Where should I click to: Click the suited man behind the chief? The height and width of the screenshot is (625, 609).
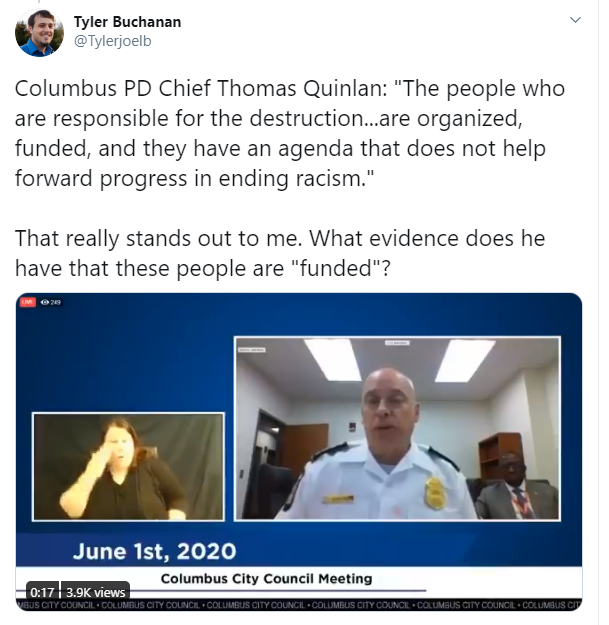(x=516, y=487)
